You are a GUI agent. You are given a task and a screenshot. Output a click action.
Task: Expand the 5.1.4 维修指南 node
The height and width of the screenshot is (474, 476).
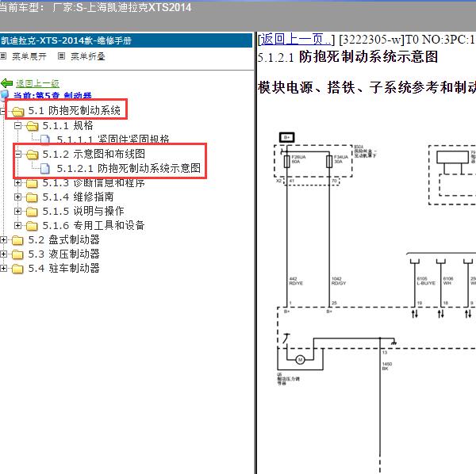click(18, 197)
